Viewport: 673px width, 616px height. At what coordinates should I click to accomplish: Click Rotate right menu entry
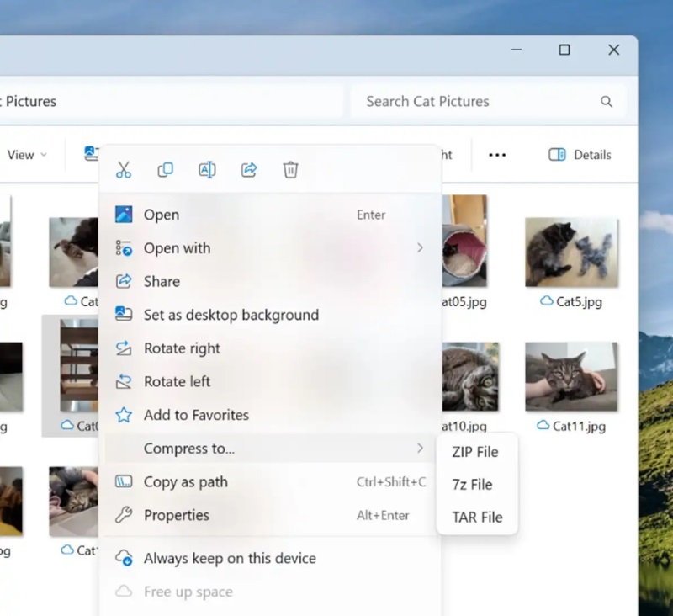tap(182, 348)
